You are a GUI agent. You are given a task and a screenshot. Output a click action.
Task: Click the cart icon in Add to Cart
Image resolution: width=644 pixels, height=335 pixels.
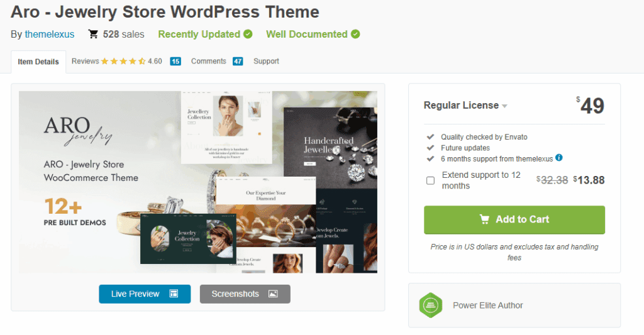click(x=485, y=219)
